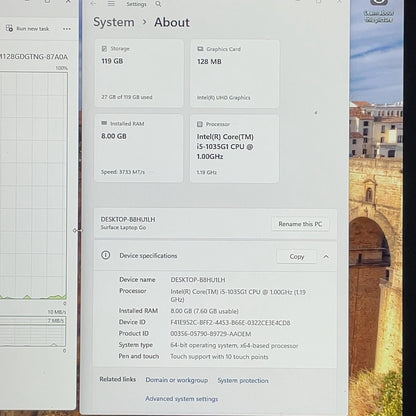416x416 pixels.
Task: Open the System protection link
Action: pyautogui.click(x=243, y=380)
